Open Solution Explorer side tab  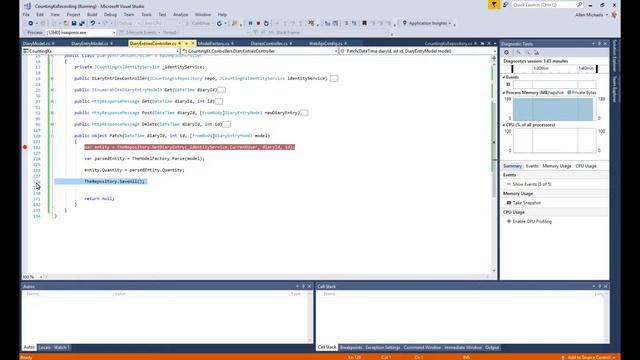614,56
